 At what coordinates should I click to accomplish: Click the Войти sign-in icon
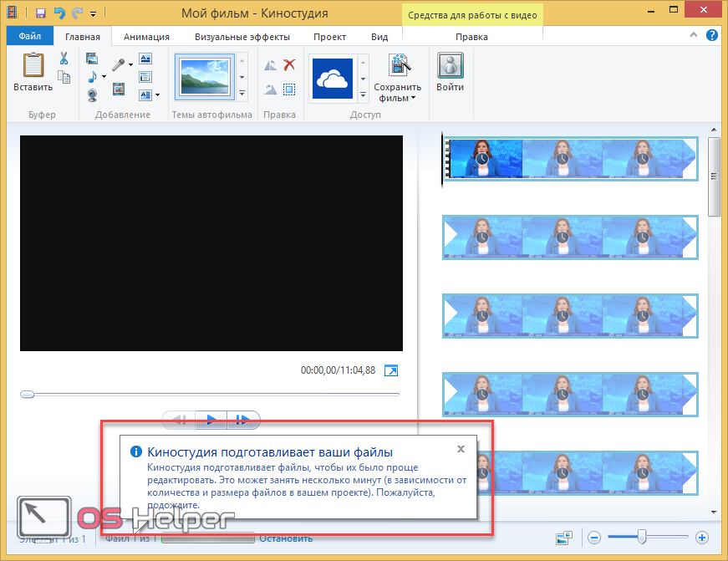(450, 66)
